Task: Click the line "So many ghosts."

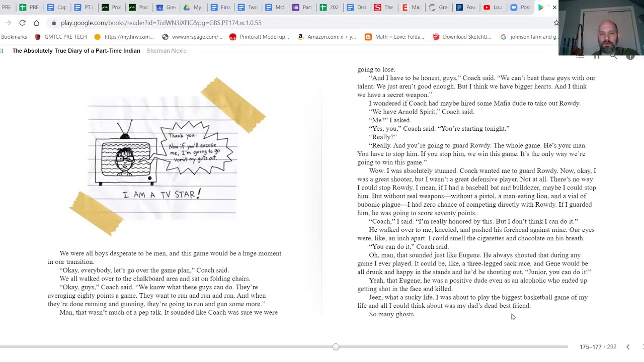Action: (392, 314)
